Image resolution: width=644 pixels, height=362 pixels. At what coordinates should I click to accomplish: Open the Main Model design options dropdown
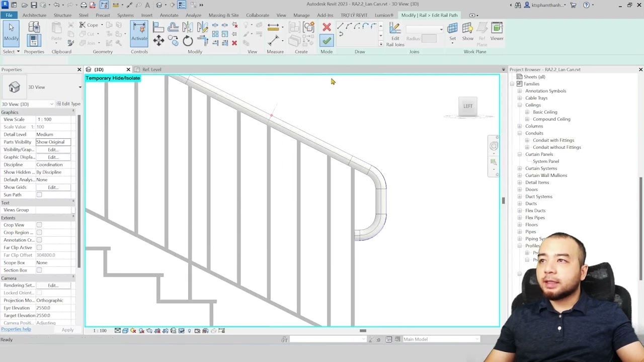click(x=440, y=339)
